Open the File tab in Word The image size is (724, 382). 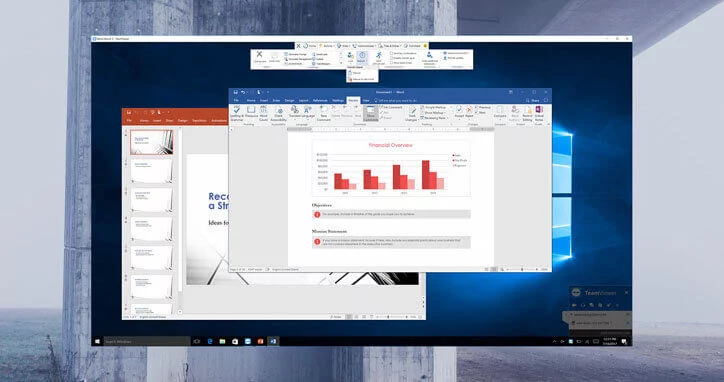tap(236, 100)
